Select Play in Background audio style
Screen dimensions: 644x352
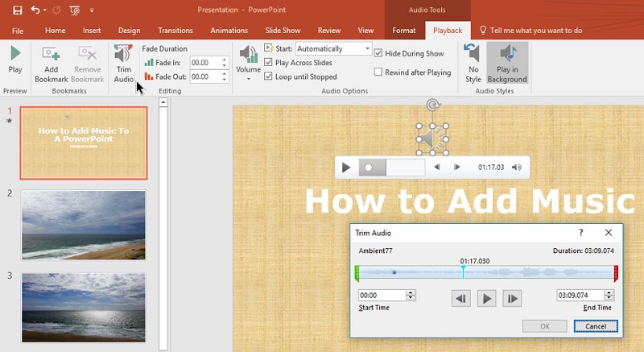507,63
